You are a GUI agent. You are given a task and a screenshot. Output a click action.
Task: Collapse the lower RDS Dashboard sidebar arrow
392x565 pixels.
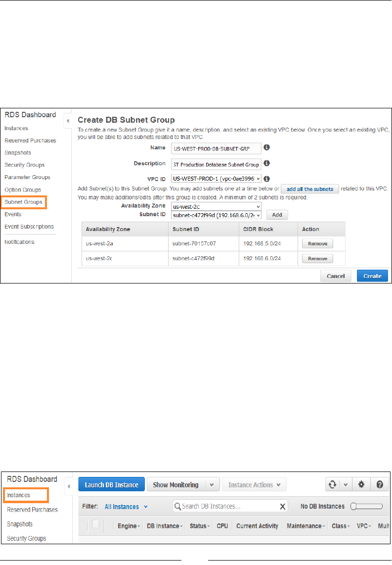click(x=68, y=486)
